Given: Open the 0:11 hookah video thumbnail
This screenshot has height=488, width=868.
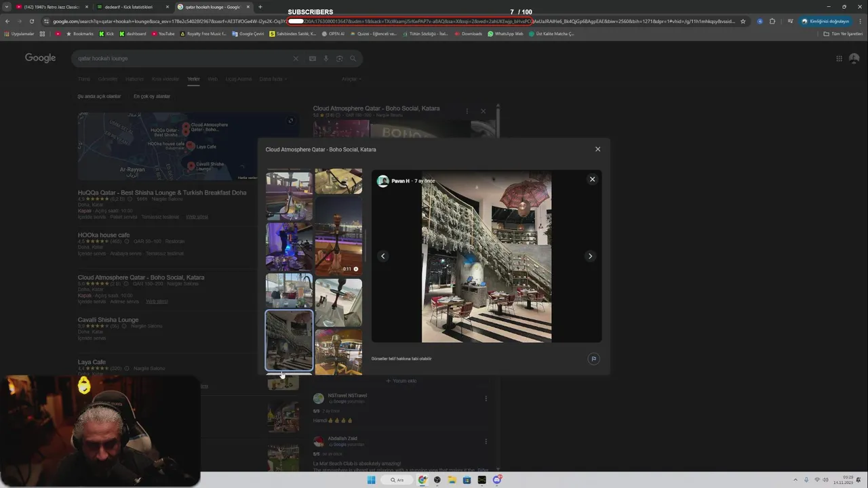Looking at the screenshot, I should [338, 235].
